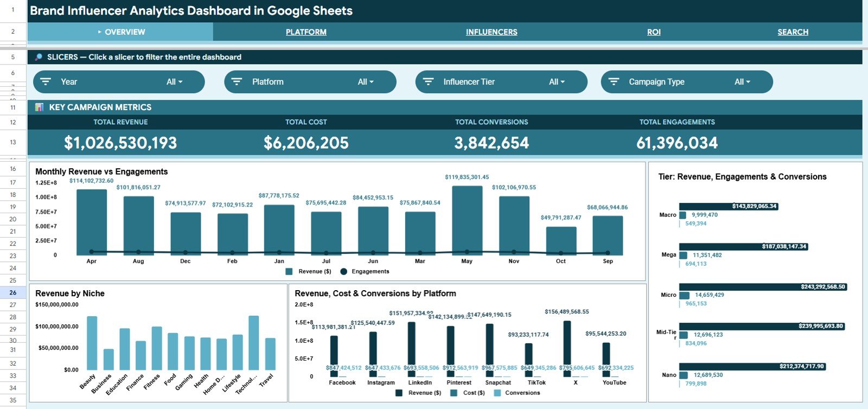Open the Year slicer All dropdown
Viewport: 868px width, 409px height.
coord(174,82)
